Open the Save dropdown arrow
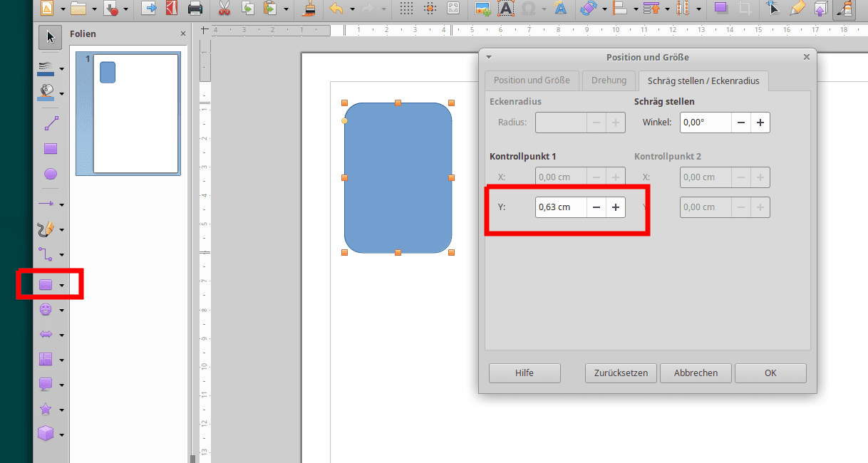The width and height of the screenshot is (868, 463). [127, 9]
